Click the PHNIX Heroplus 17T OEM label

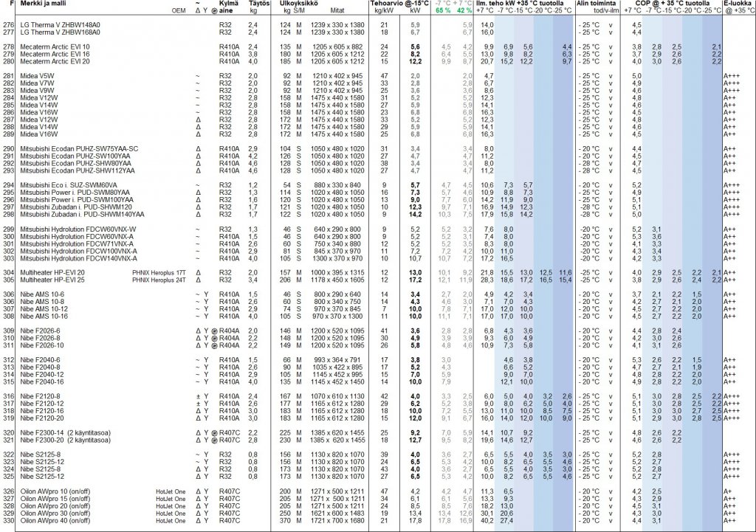point(159,272)
